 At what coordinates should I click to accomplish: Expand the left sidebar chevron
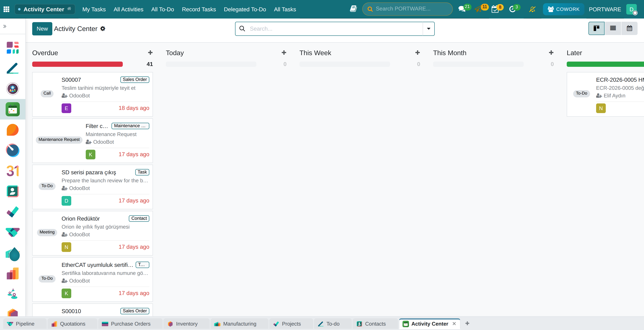[x=5, y=26]
